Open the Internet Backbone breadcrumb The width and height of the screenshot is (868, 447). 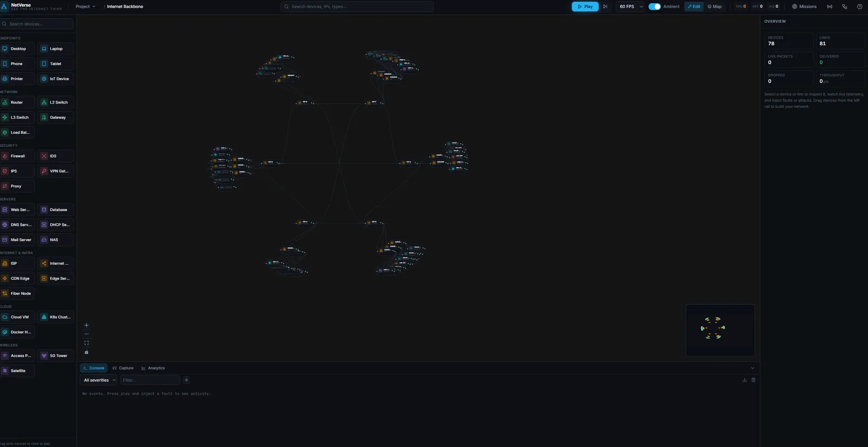pos(125,7)
